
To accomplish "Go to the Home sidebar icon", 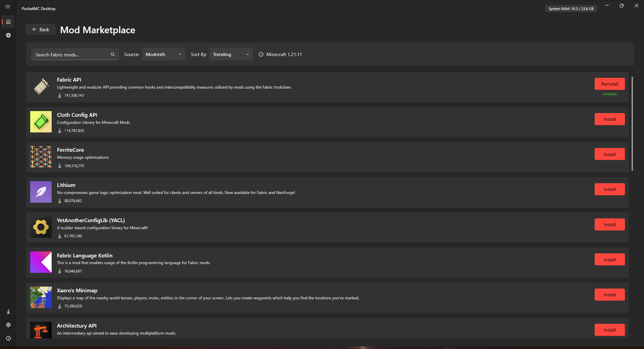I will [x=8, y=22].
